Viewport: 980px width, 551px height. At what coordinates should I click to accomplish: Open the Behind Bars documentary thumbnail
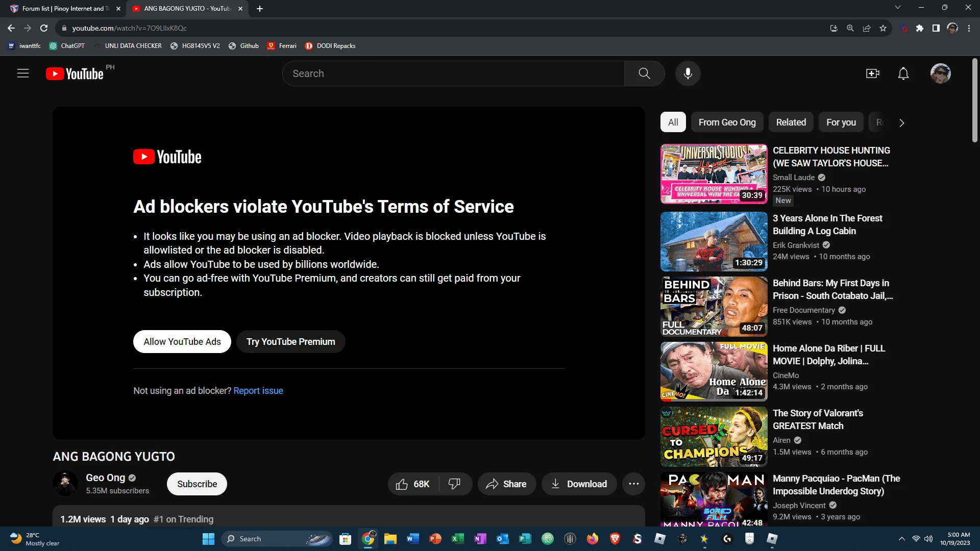pos(714,307)
